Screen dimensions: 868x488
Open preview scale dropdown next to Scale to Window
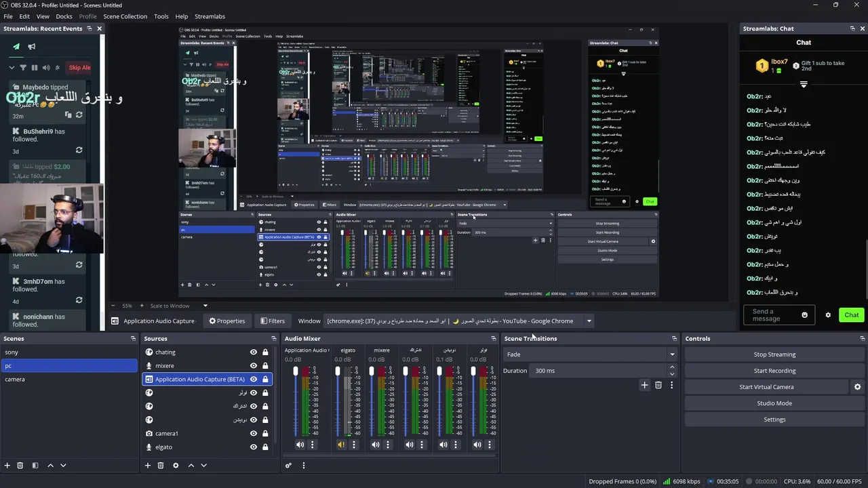coord(205,306)
